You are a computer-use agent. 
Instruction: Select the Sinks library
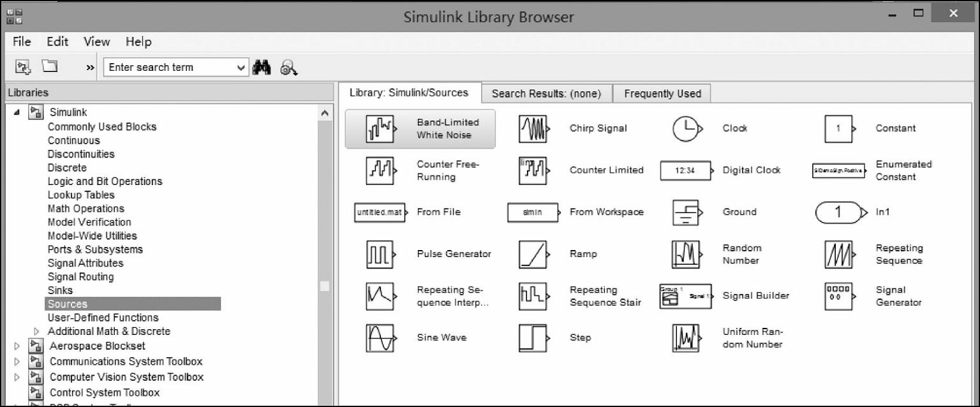click(x=61, y=290)
